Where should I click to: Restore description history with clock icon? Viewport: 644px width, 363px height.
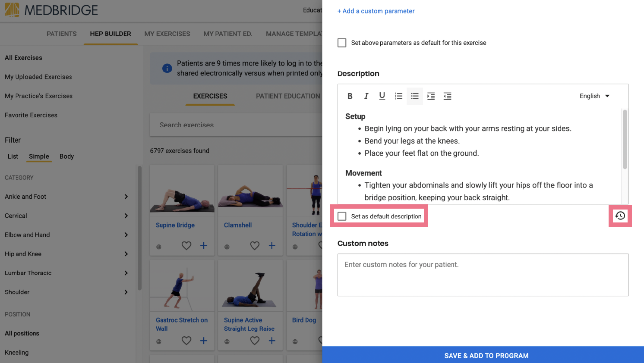coord(620,216)
